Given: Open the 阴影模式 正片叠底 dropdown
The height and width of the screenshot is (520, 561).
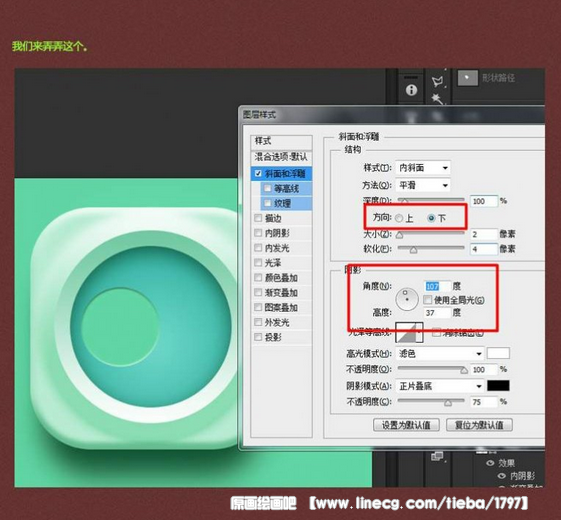Looking at the screenshot, I should [440, 386].
